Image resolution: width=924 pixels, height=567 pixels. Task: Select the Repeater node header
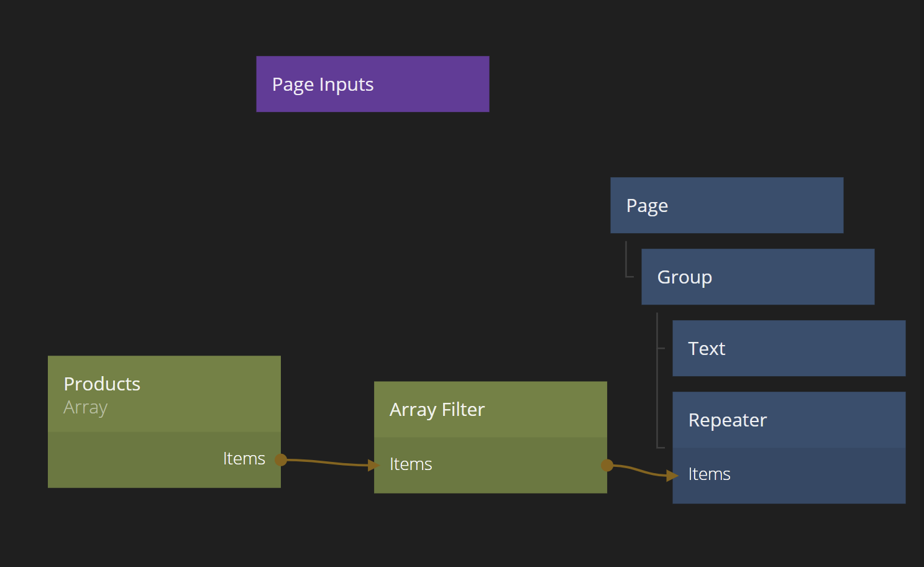pyautogui.click(x=789, y=420)
